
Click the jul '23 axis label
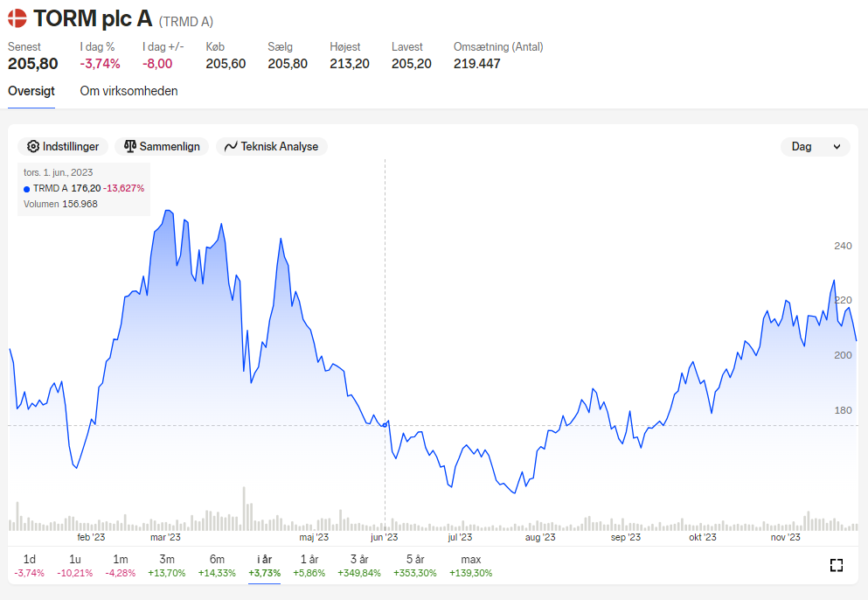(460, 537)
